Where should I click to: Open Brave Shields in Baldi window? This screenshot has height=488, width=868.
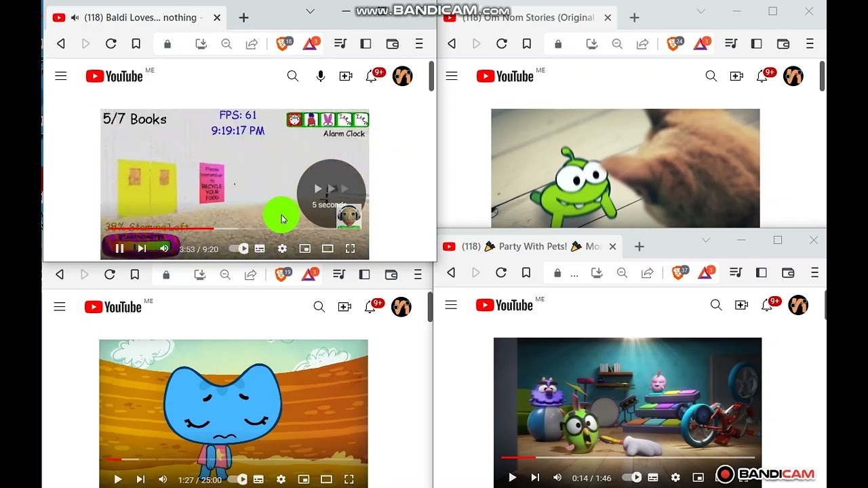(x=283, y=44)
